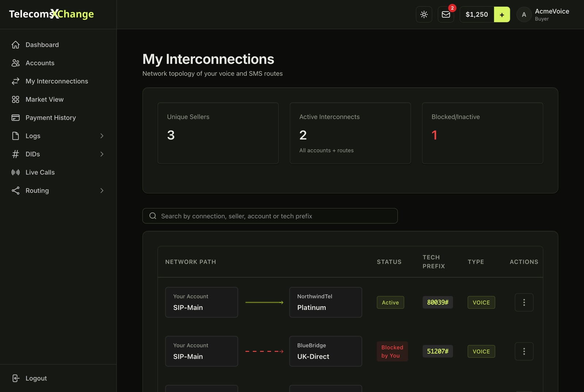Open actions menu for NorthwindTel Platinum row
The image size is (584, 392).
coord(524,302)
